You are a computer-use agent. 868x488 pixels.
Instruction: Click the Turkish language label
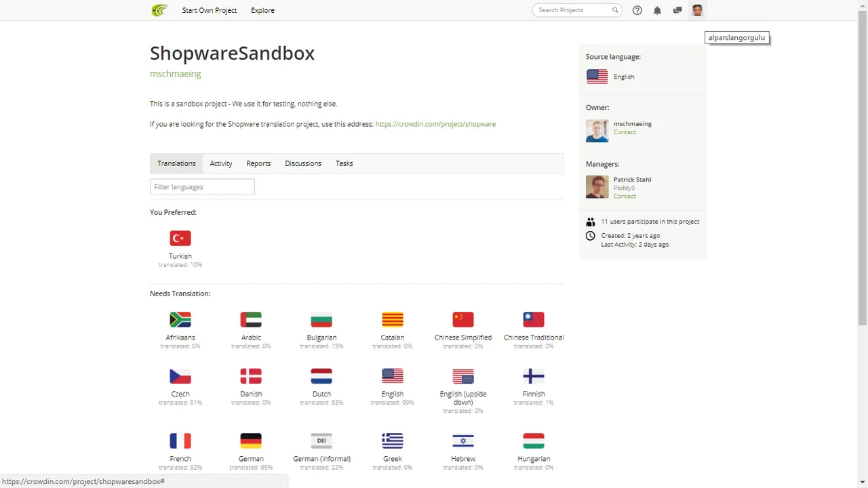click(180, 256)
